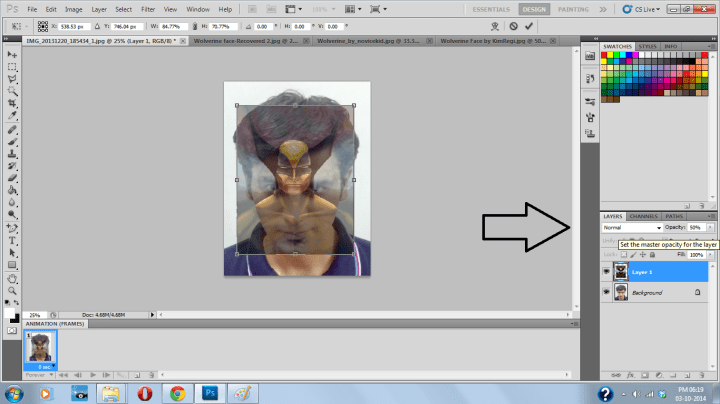Click the foreground color box
Screen dimensions: 720x404
click(x=9, y=313)
